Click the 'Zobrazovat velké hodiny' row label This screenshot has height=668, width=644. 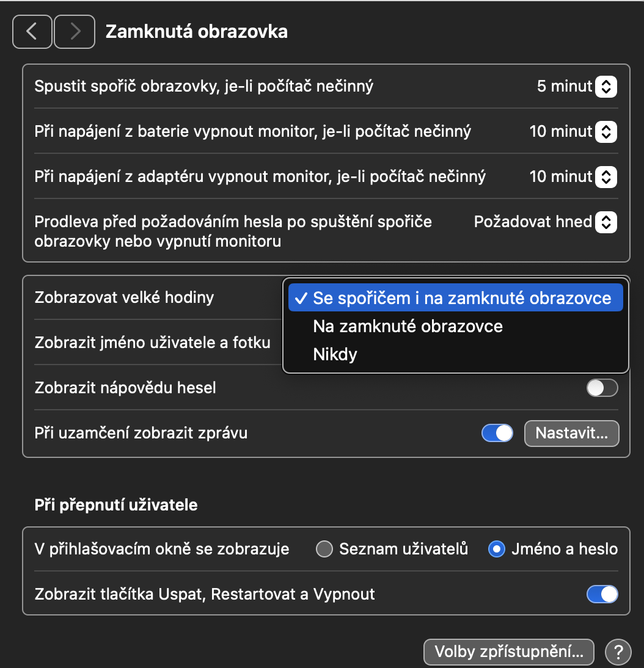click(125, 298)
